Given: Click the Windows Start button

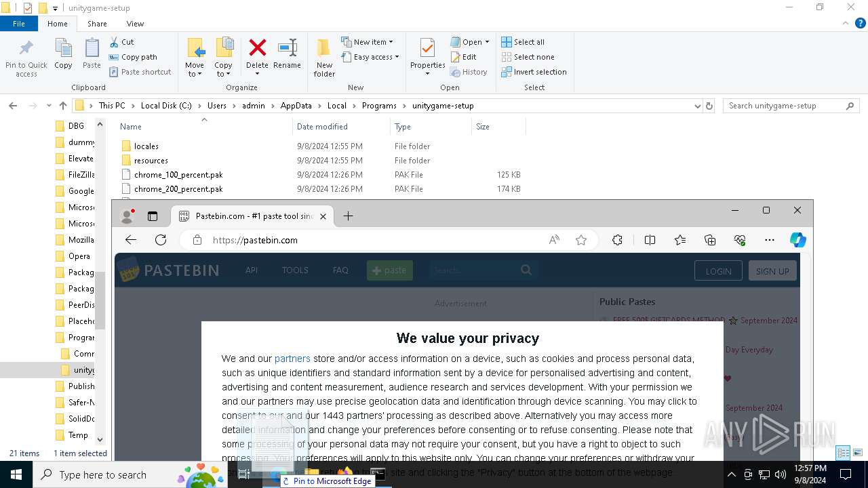Looking at the screenshot, I should click(x=16, y=474).
